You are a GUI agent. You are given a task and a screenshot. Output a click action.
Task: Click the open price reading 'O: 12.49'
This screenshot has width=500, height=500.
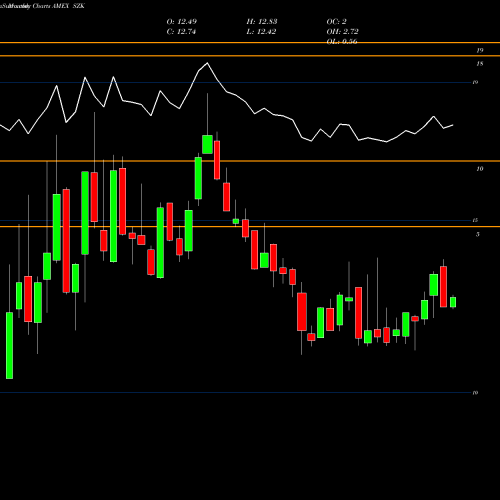click(182, 22)
